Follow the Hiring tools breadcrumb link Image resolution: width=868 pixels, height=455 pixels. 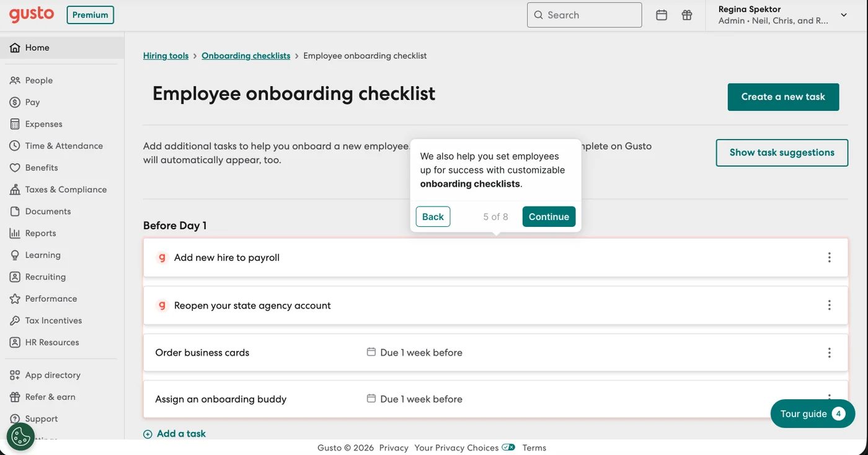166,56
